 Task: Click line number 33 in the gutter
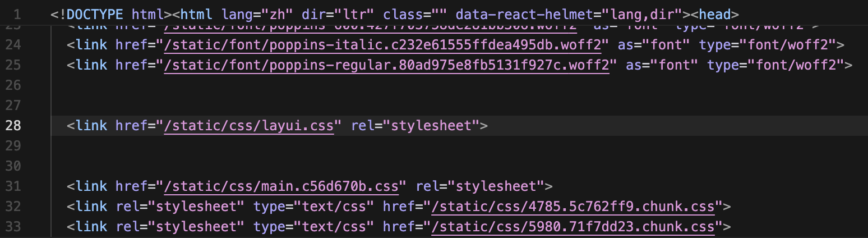pyautogui.click(x=13, y=227)
